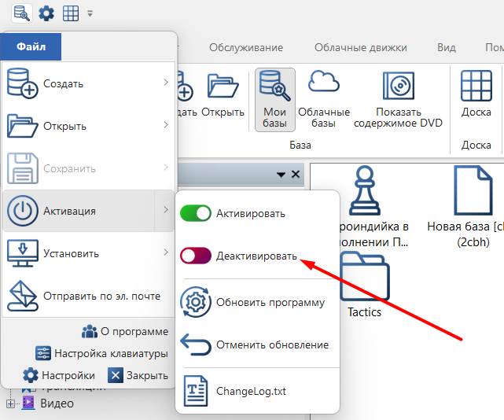Toggle the red Деактивировать switch
This screenshot has height=420, width=504.
pyautogui.click(x=196, y=256)
